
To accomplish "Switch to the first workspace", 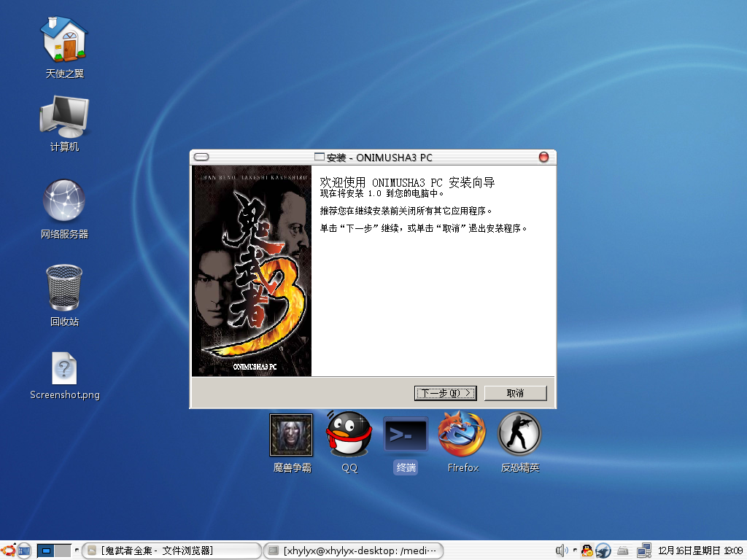I will pyautogui.click(x=46, y=551).
